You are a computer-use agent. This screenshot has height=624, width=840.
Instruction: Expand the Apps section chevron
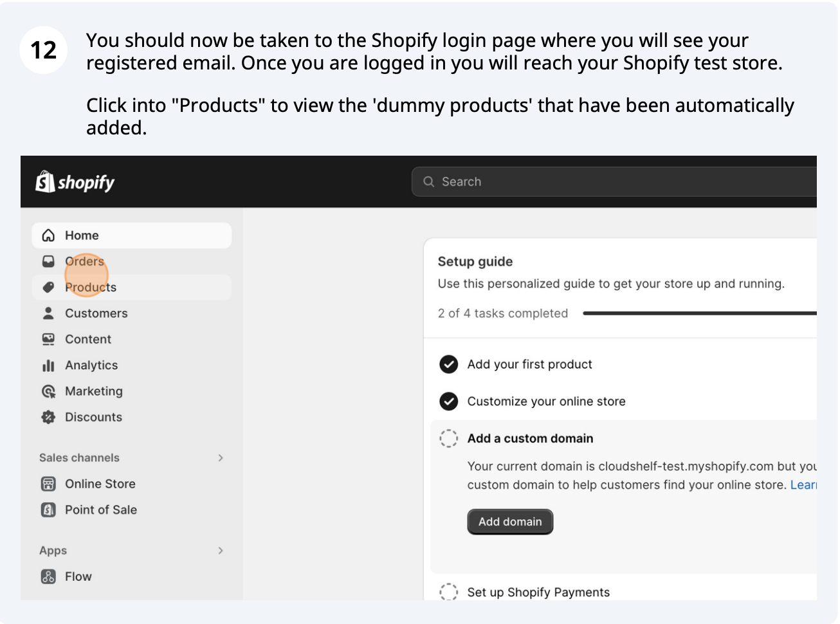click(221, 551)
